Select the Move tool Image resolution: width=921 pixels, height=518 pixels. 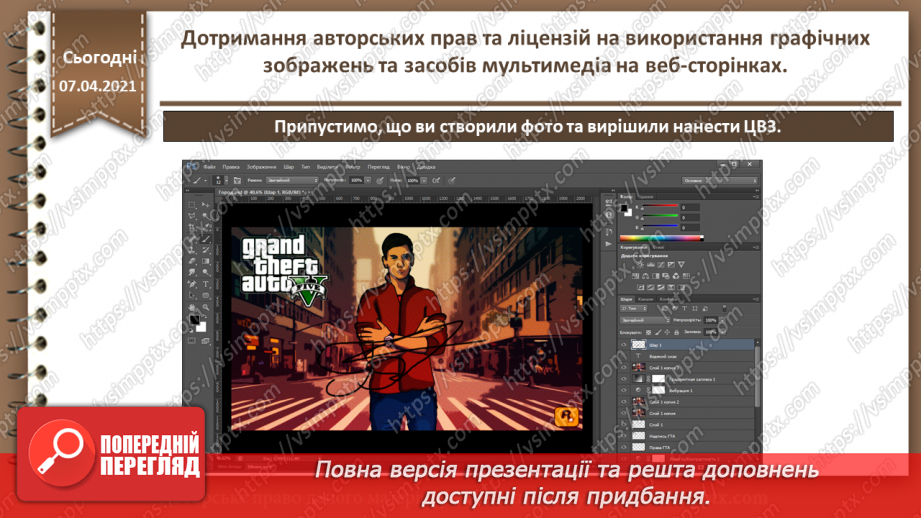206,205
